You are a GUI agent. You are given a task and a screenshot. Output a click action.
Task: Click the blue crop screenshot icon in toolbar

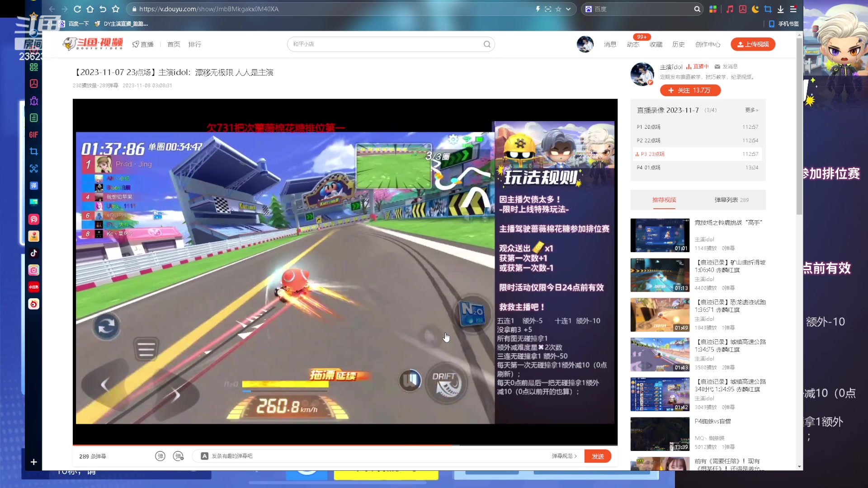(x=768, y=9)
